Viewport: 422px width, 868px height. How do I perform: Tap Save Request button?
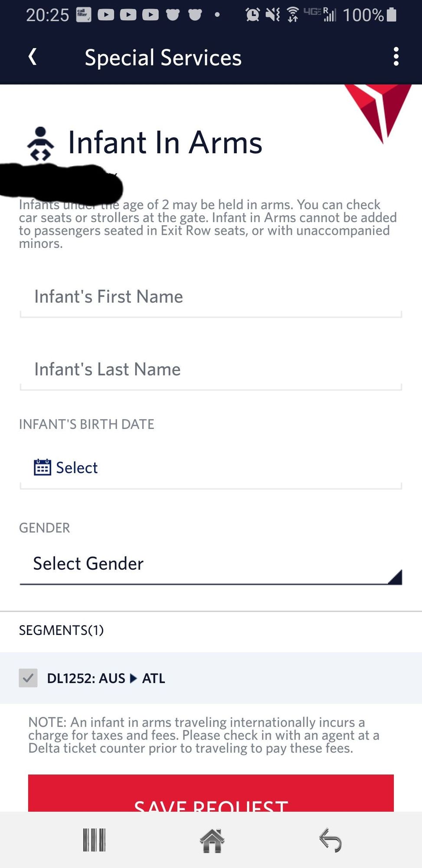[211, 793]
